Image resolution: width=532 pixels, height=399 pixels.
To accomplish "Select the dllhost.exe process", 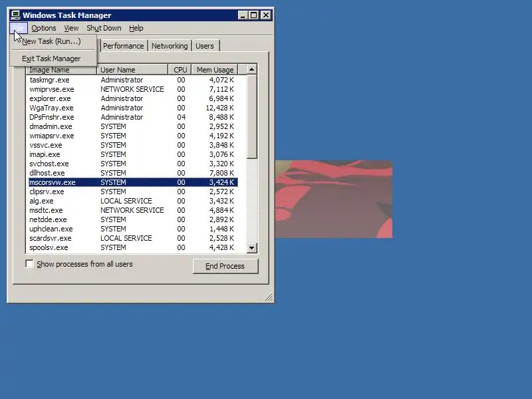I will coord(133,173).
